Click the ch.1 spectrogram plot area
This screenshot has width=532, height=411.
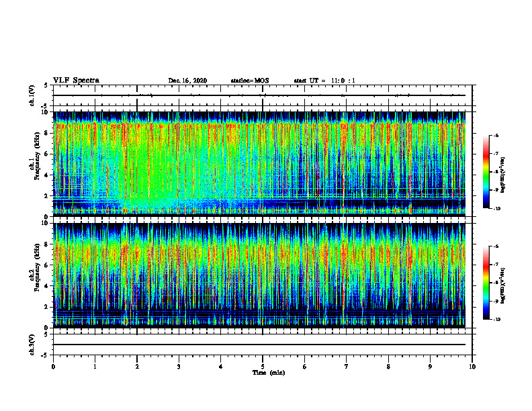coord(259,164)
